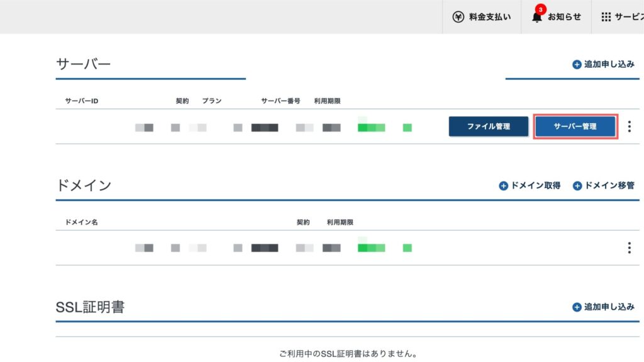Screen dimensions: 644x362
Task: Click the ファイル管理 button
Action: point(488,126)
